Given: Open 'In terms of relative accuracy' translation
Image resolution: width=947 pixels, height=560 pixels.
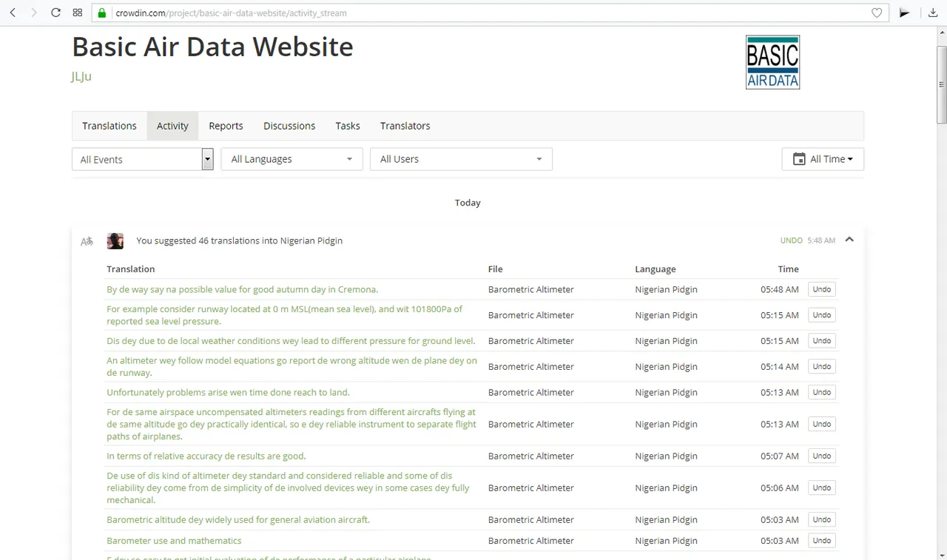Looking at the screenshot, I should tap(206, 456).
